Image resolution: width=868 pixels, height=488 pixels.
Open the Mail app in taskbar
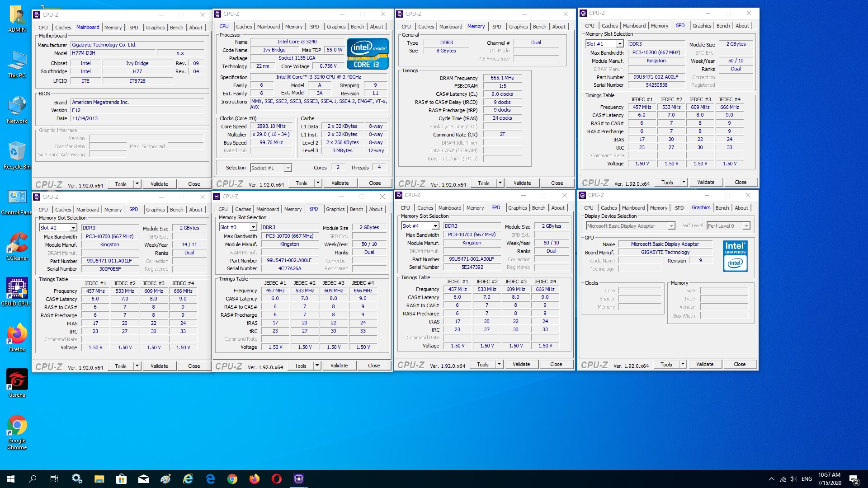pos(144,479)
